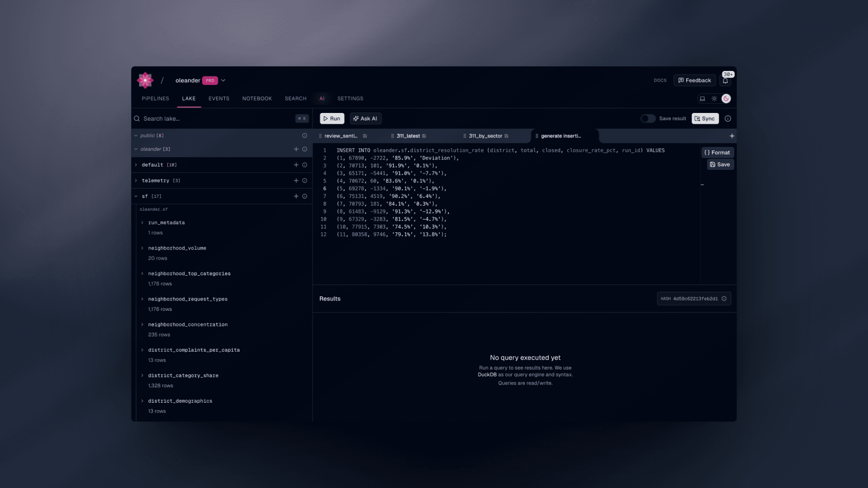Select dark mode with the moon icon
868x488 pixels.
726,99
